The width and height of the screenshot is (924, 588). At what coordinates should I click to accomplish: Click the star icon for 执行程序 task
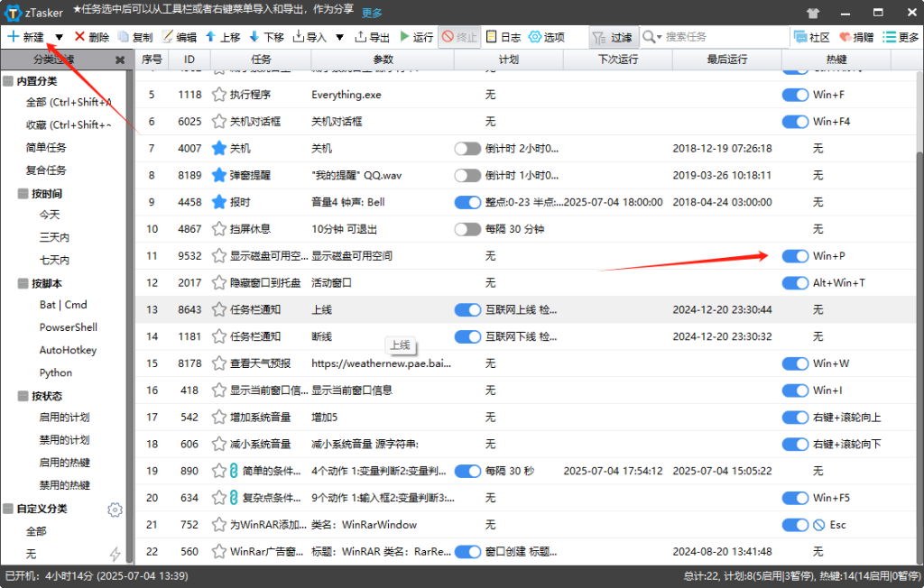click(218, 95)
